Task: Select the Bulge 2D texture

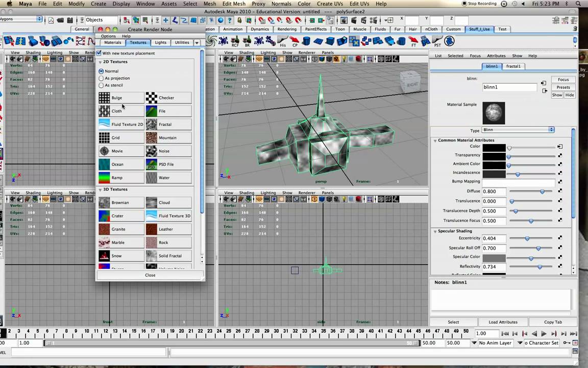Action: coord(121,98)
